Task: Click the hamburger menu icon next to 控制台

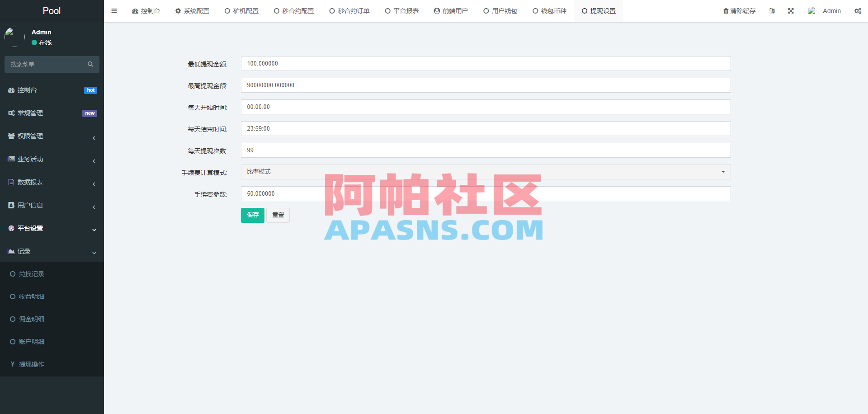Action: (x=114, y=11)
